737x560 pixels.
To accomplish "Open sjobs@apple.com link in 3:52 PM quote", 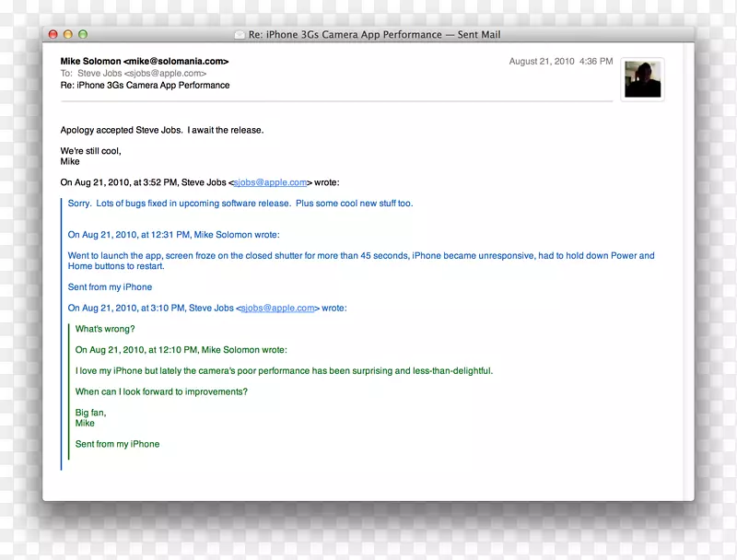I will (x=270, y=182).
